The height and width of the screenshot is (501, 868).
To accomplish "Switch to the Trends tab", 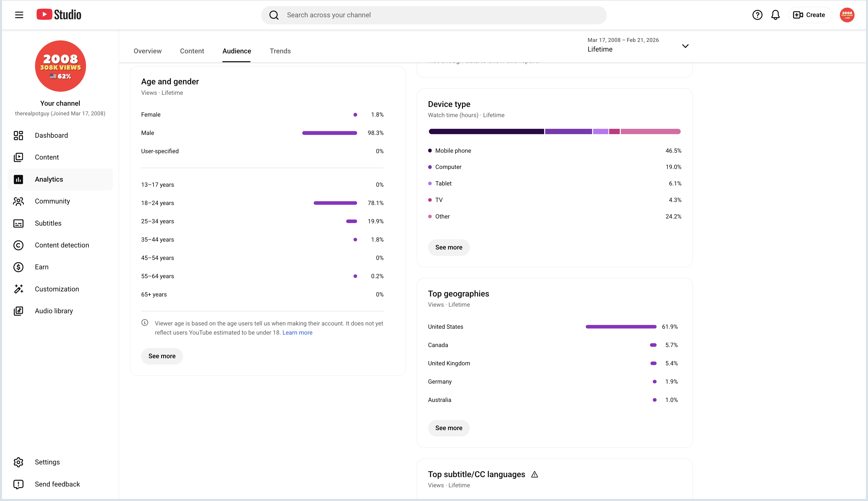I will tap(280, 51).
